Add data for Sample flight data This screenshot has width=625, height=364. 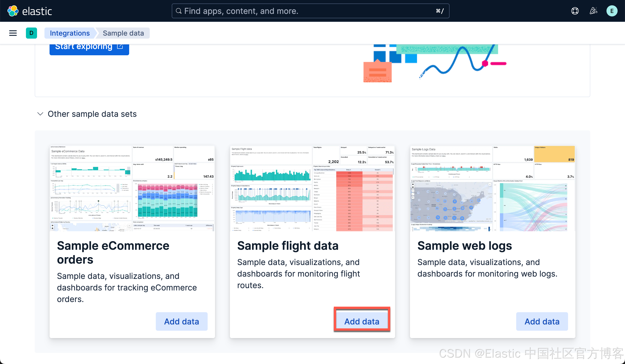click(x=362, y=321)
